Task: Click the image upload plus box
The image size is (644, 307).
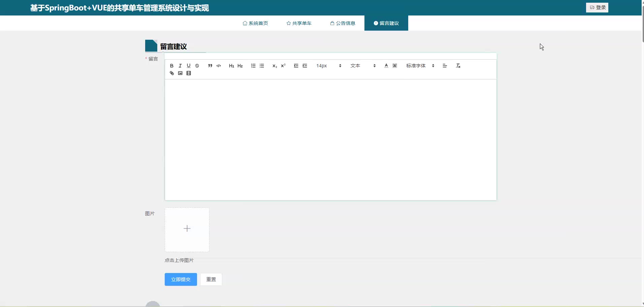Action: tap(187, 229)
